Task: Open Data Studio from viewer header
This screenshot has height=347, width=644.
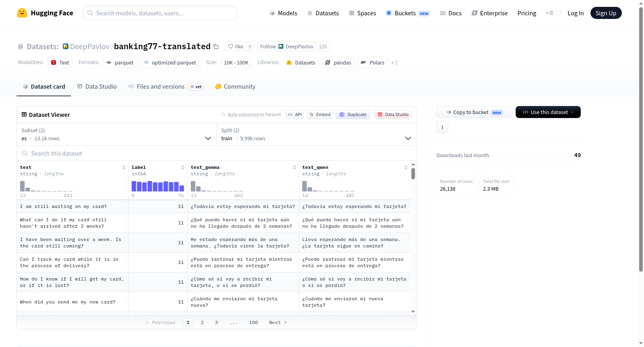Action: (393, 114)
